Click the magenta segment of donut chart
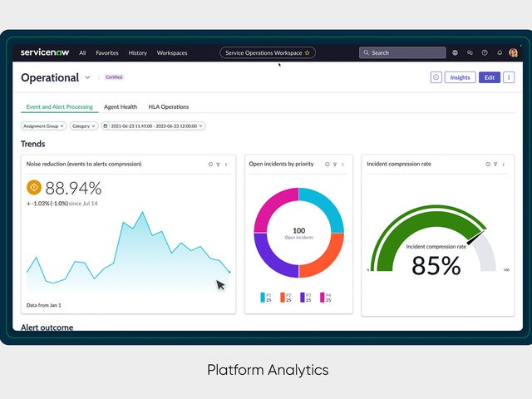The height and width of the screenshot is (399, 532). 273,207
